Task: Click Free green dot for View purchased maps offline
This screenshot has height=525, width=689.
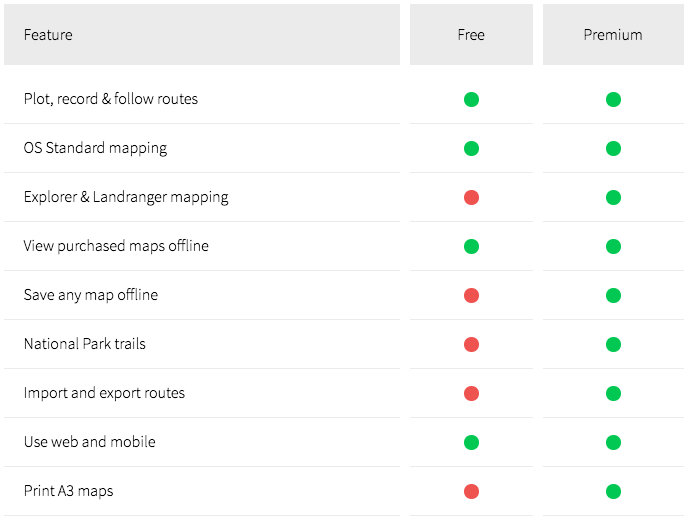Action: tap(471, 246)
